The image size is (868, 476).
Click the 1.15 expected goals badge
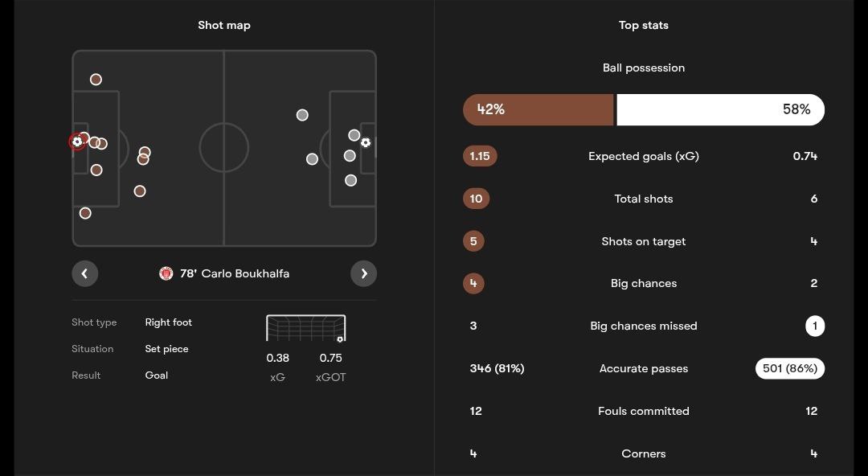click(x=480, y=156)
